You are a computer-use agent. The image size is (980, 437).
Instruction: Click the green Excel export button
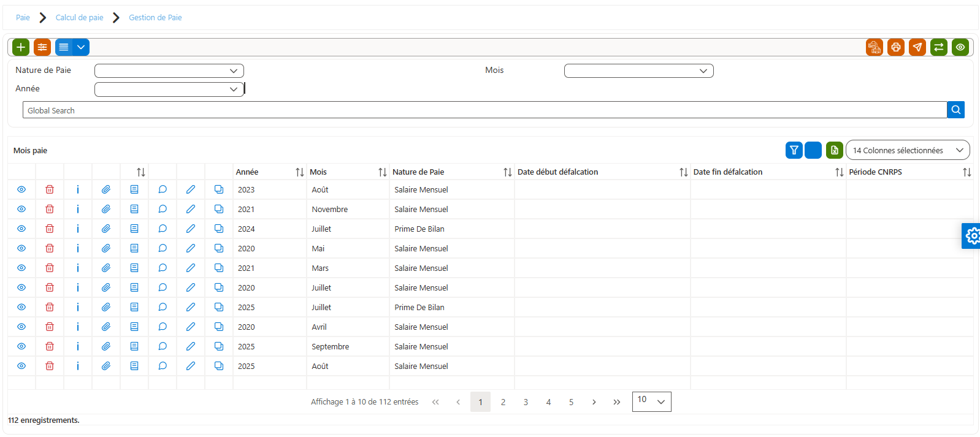pos(835,150)
